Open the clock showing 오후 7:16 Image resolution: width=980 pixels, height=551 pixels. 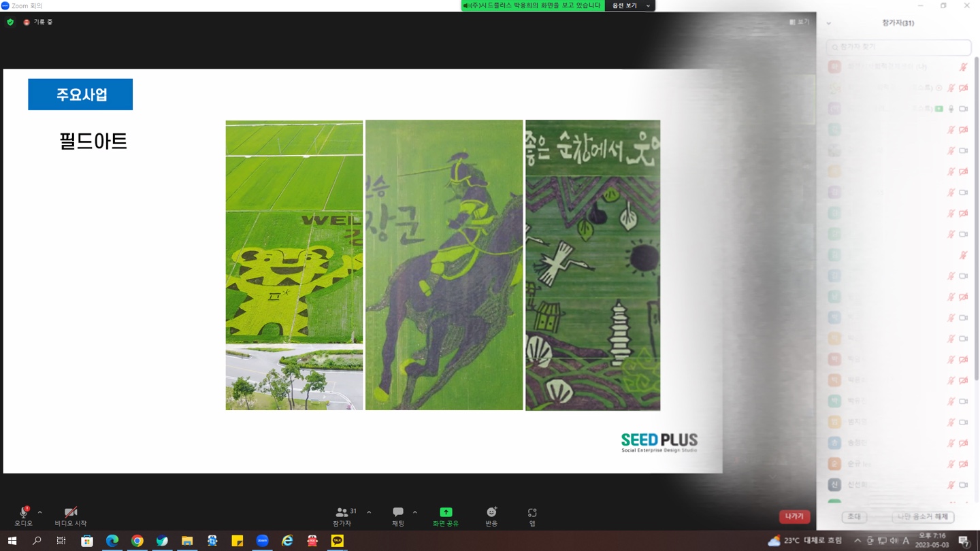pos(931,541)
